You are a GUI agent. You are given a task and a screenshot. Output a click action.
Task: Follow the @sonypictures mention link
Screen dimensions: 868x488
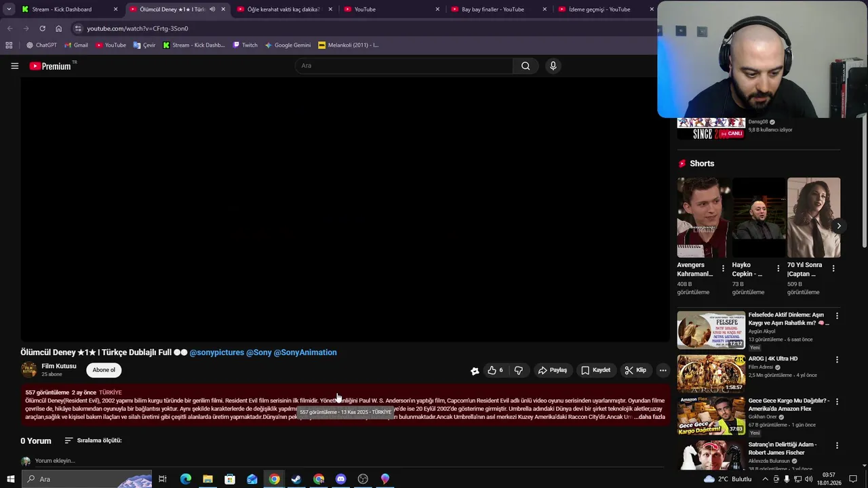point(216,352)
